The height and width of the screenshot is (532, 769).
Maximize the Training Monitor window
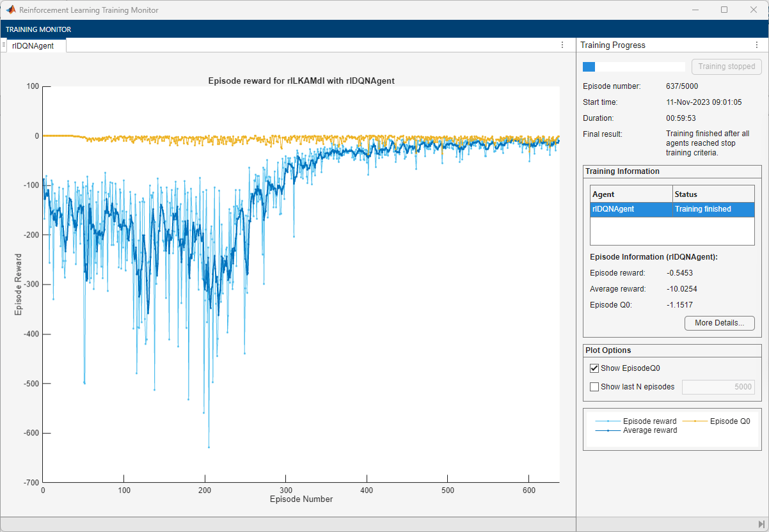pyautogui.click(x=724, y=10)
